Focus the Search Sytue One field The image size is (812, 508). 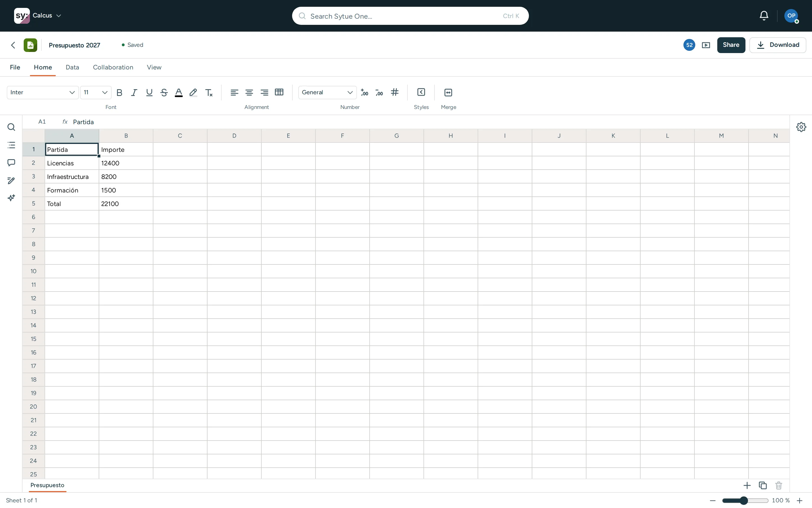click(410, 16)
